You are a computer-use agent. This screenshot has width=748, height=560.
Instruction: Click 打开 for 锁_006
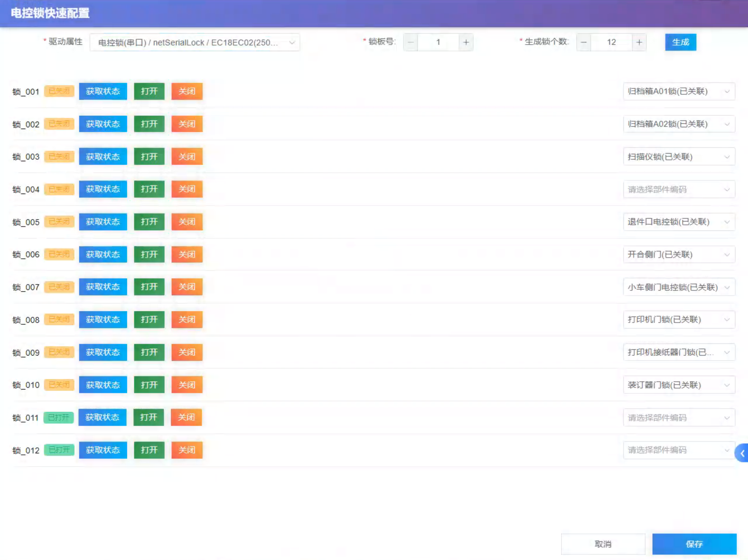tap(149, 254)
